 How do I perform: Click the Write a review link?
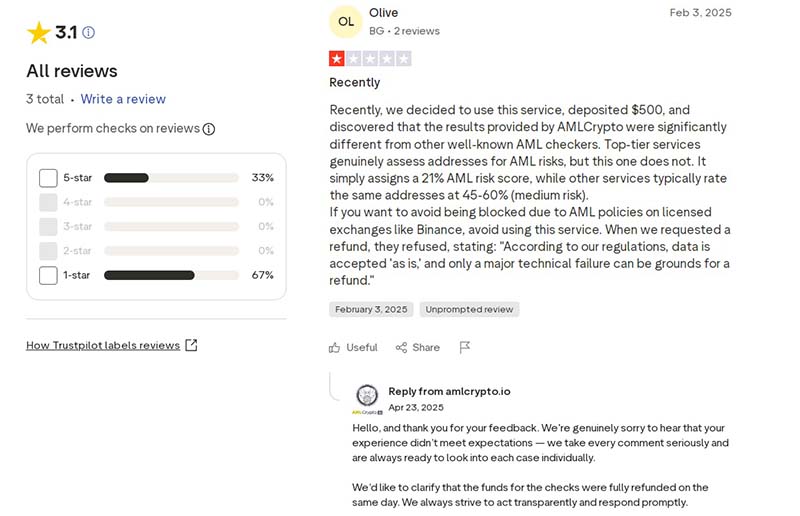pyautogui.click(x=123, y=99)
